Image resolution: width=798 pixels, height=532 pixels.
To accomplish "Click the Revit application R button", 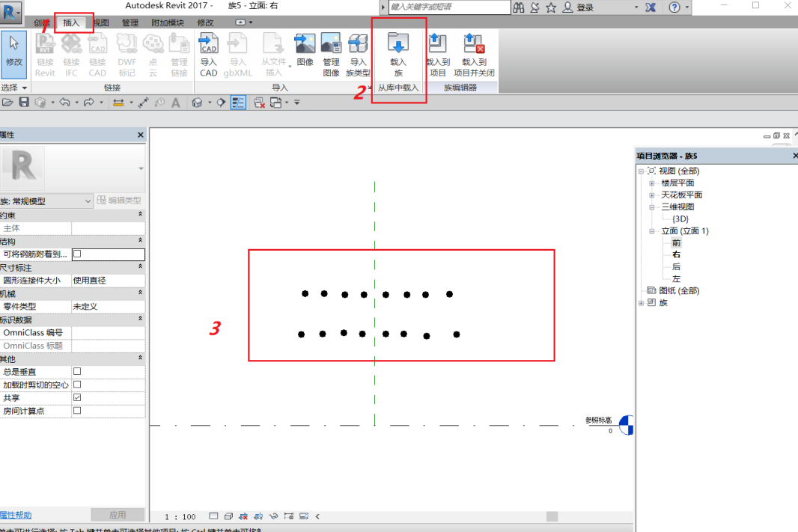I will click(10, 12).
